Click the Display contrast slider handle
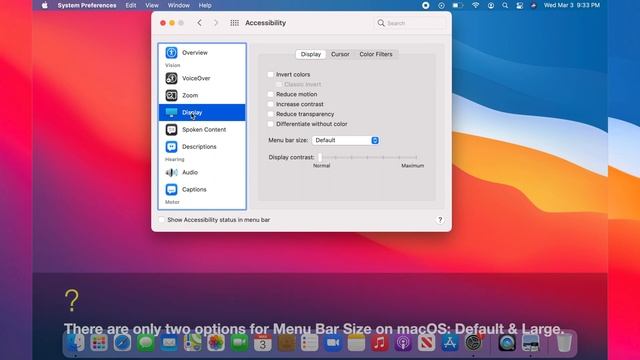640x360 pixels. (320, 157)
